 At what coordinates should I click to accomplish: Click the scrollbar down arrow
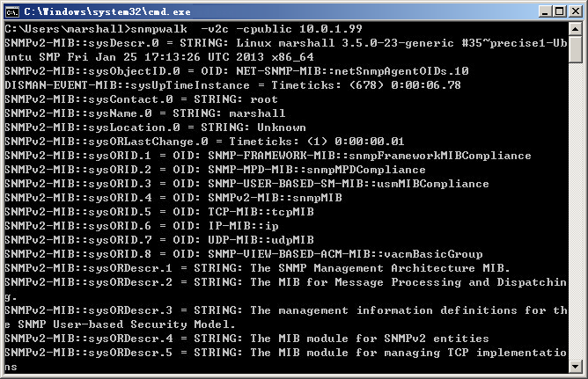click(576, 366)
